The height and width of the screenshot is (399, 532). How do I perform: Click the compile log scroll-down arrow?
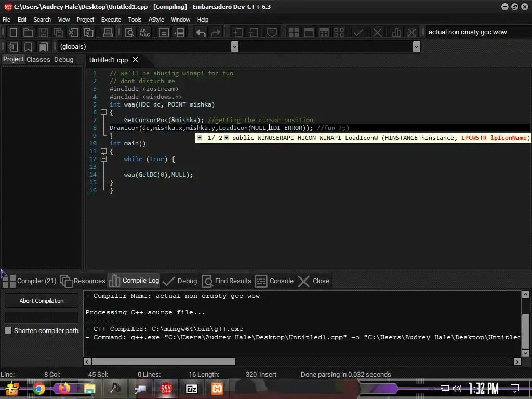(x=526, y=353)
